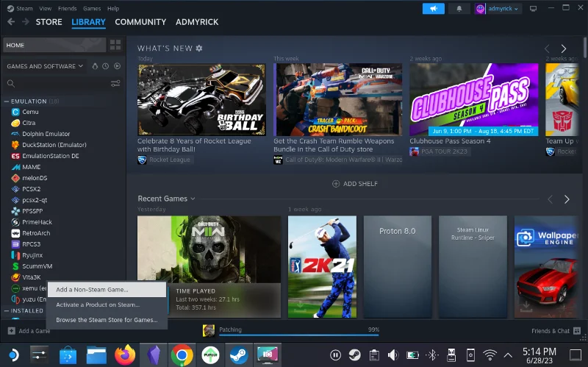Open the Proton 8.0 tile

pyautogui.click(x=398, y=267)
